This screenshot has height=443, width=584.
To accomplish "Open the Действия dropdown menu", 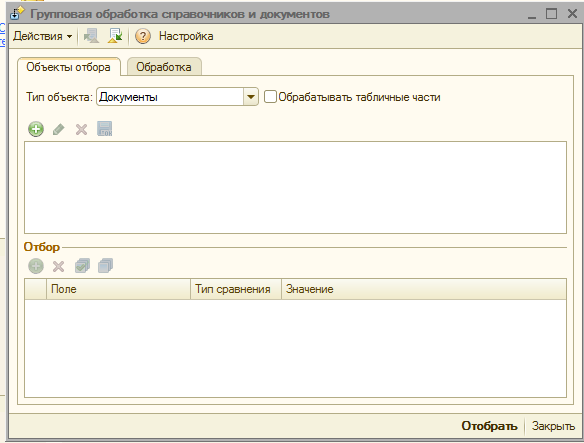I will pos(42,37).
